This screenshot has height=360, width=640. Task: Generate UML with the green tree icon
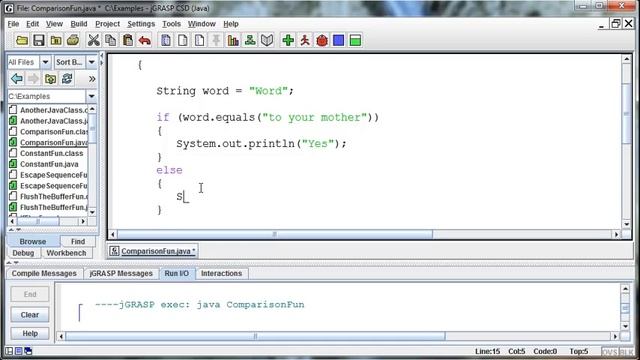click(250, 40)
